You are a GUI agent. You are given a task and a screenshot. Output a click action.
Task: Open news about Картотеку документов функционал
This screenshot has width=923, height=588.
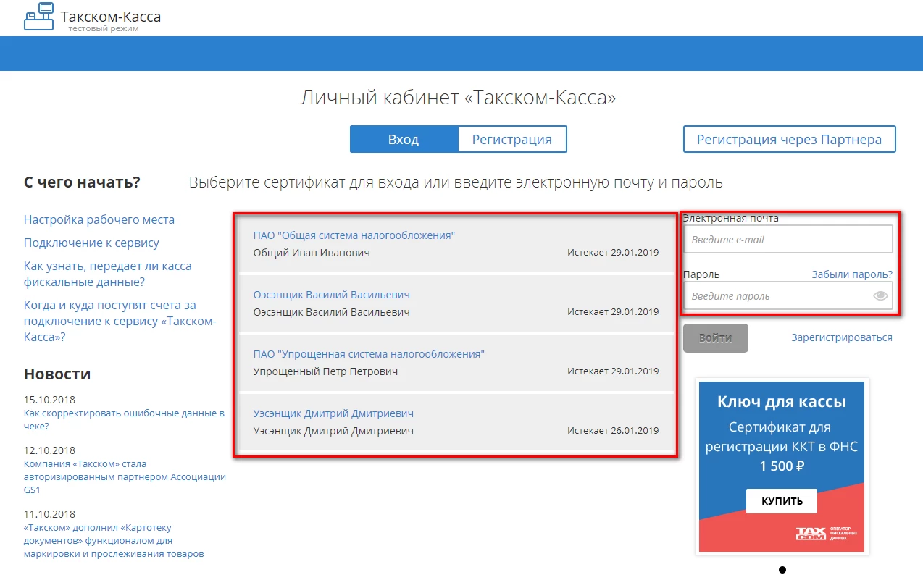coord(114,540)
